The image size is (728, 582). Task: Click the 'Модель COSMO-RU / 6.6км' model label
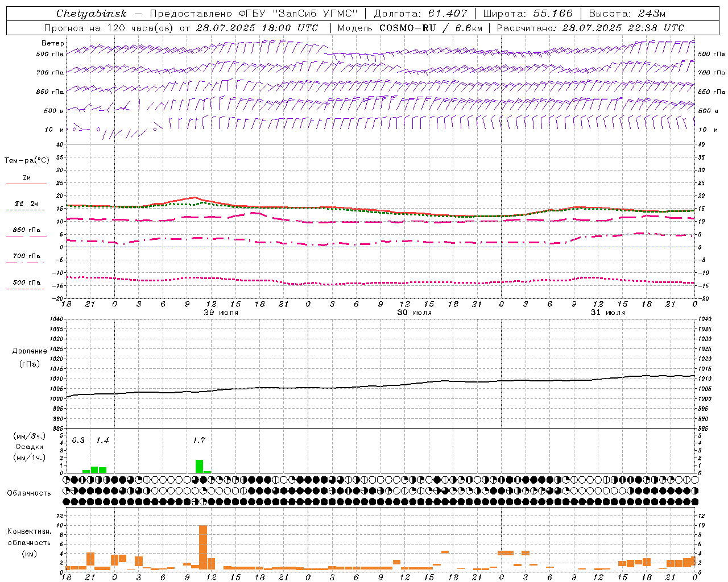pos(410,28)
